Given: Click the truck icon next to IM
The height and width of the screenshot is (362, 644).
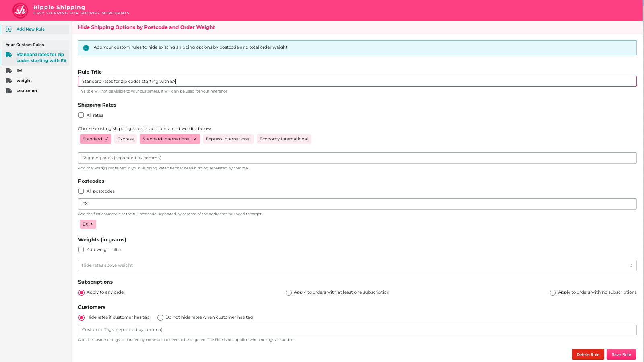Looking at the screenshot, I should (x=8, y=71).
